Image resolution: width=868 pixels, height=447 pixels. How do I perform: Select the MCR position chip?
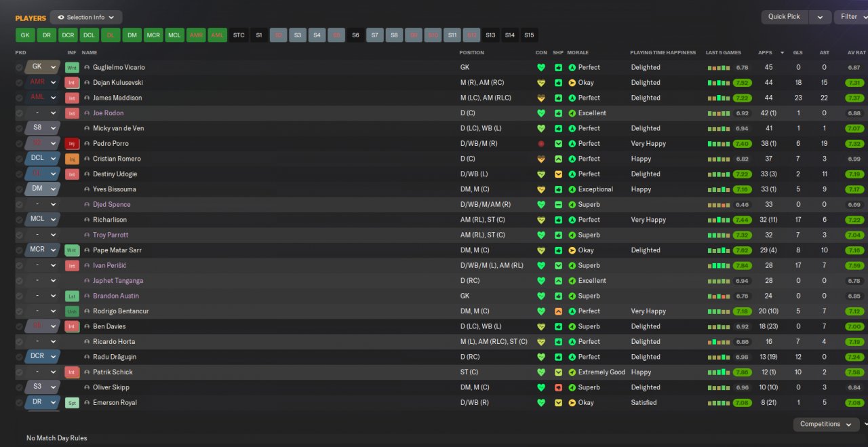(x=153, y=35)
